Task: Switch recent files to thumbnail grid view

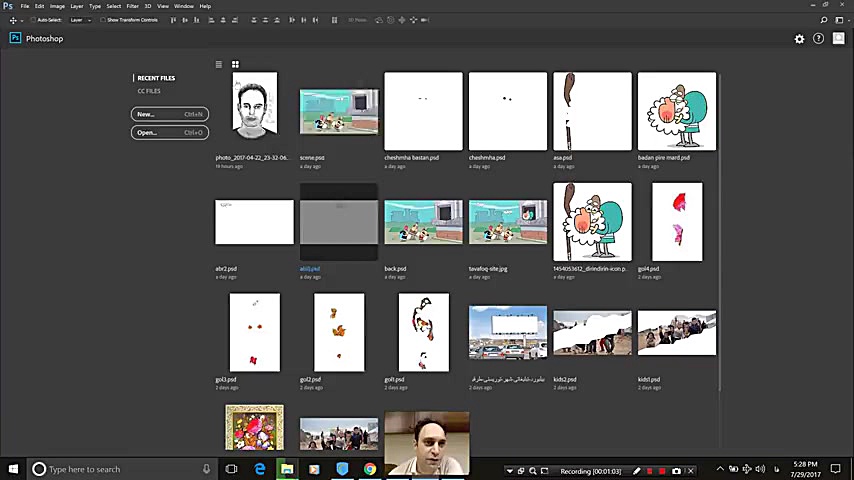Action: [x=235, y=65]
